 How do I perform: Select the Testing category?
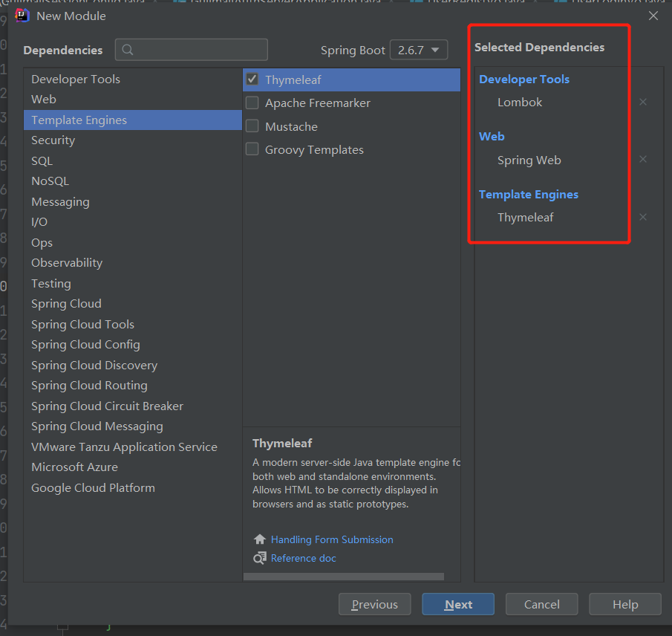pos(133,284)
